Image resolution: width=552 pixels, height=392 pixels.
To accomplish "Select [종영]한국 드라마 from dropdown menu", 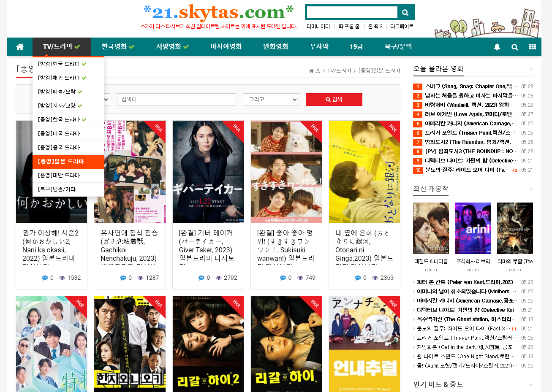I will (68, 120).
